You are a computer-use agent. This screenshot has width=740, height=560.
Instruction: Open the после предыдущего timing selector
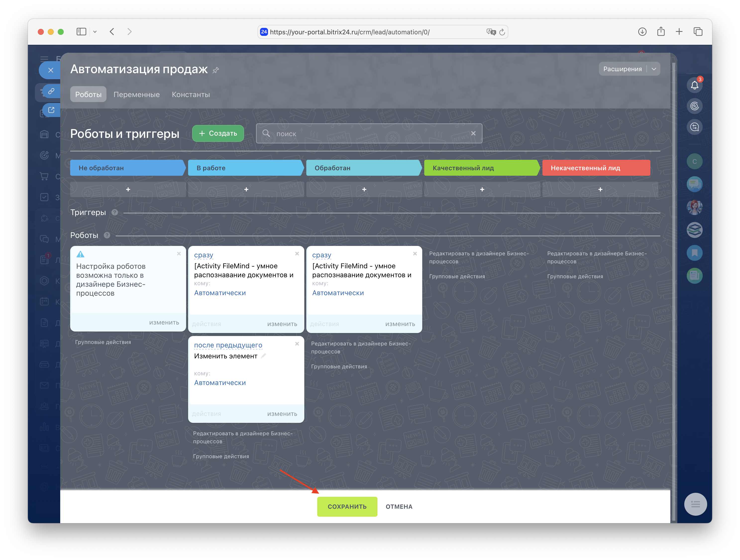pos(228,345)
